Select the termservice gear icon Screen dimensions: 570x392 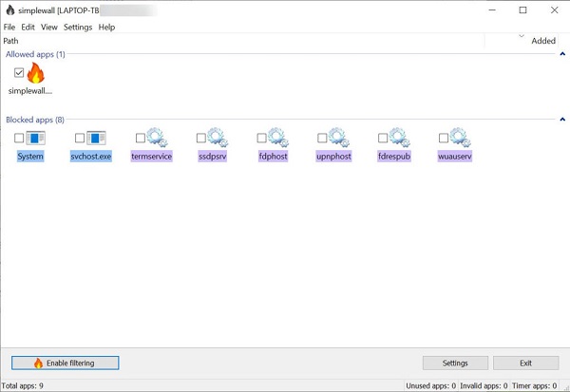[x=157, y=138]
